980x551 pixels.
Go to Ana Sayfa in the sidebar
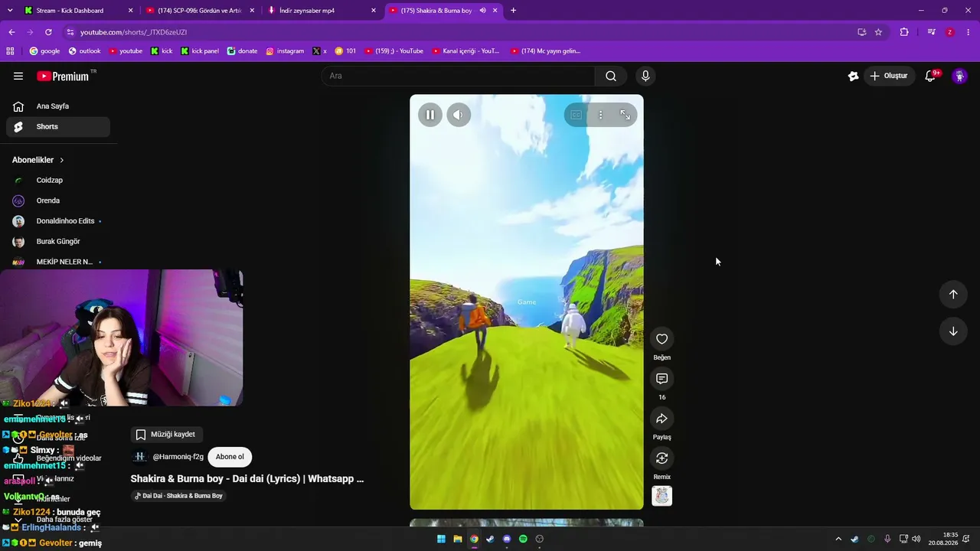(58, 106)
